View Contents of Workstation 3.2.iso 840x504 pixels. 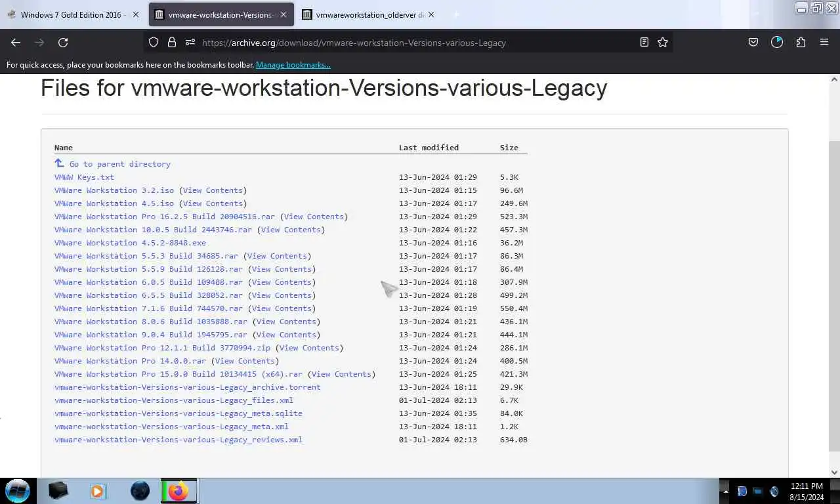tap(213, 190)
